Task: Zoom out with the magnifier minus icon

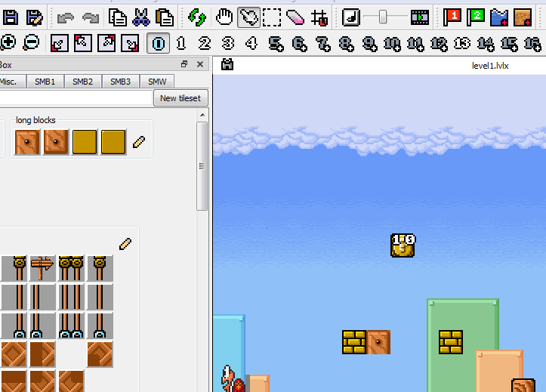Action: tap(31, 43)
